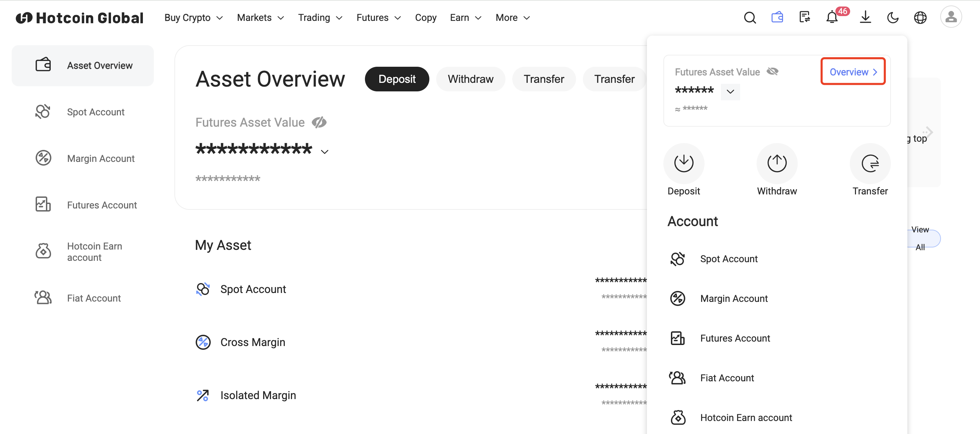Toggle the eye icon in the wallet panel
The height and width of the screenshot is (434, 980).
pyautogui.click(x=772, y=72)
